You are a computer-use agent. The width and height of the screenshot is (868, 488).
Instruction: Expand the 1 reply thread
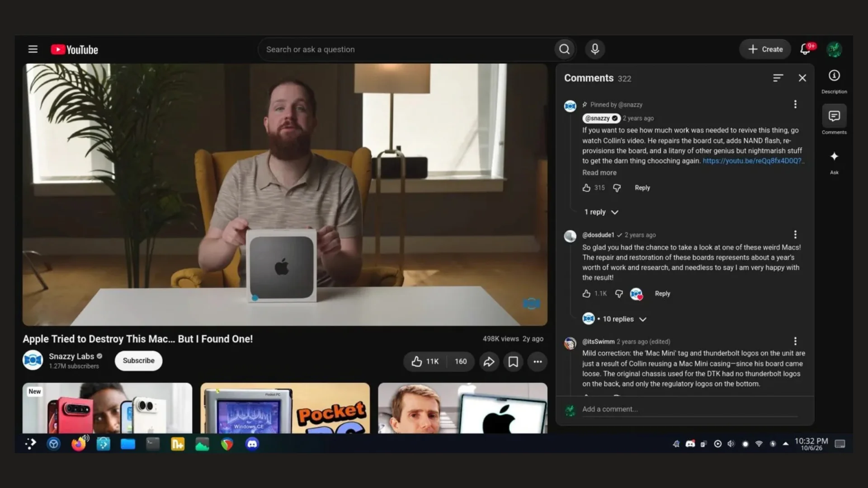601,212
